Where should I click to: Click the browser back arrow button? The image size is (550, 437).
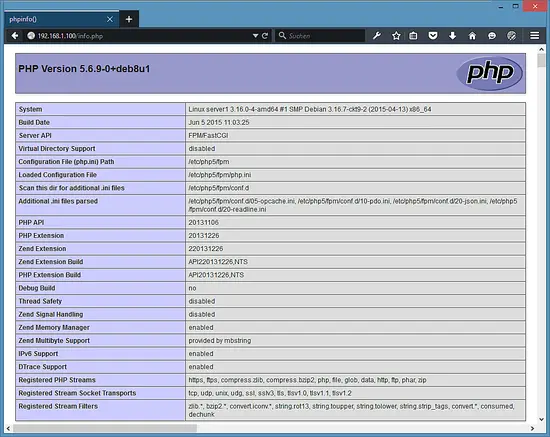point(15,35)
